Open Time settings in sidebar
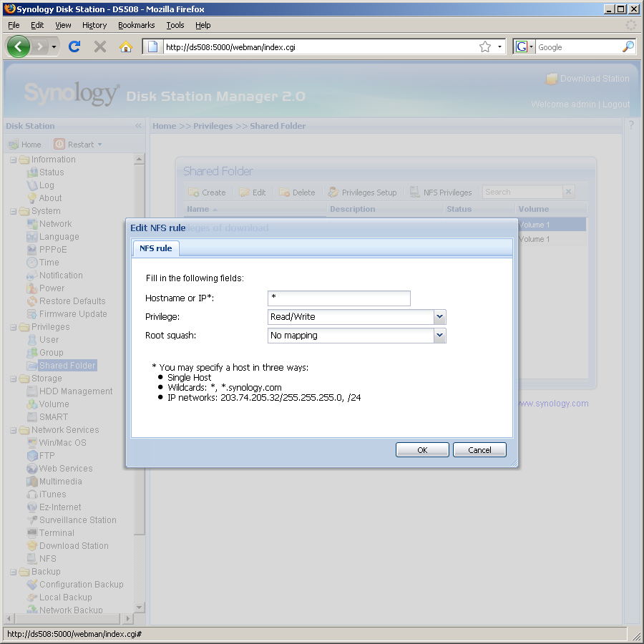 [x=43, y=263]
